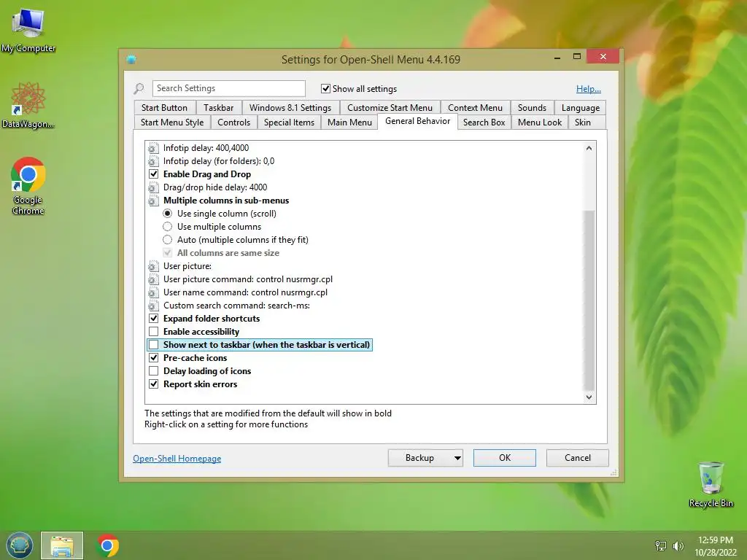Open File Explorer from the taskbar
747x560 pixels.
(62, 545)
